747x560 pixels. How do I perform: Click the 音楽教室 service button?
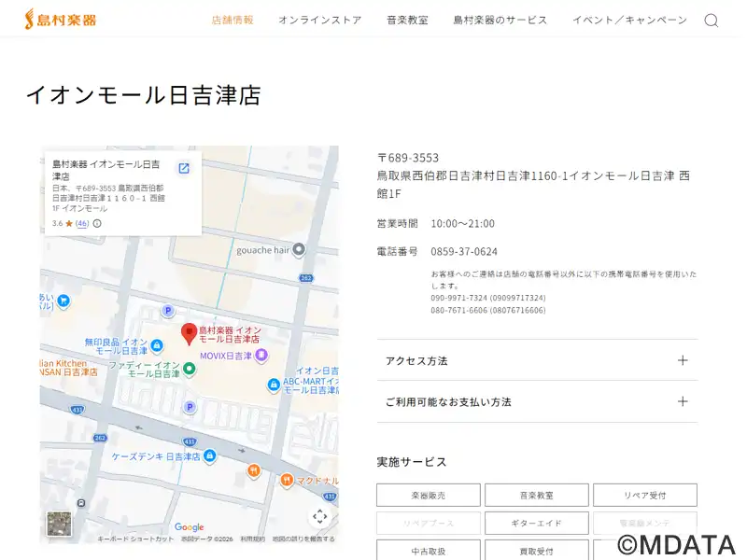[x=536, y=496]
